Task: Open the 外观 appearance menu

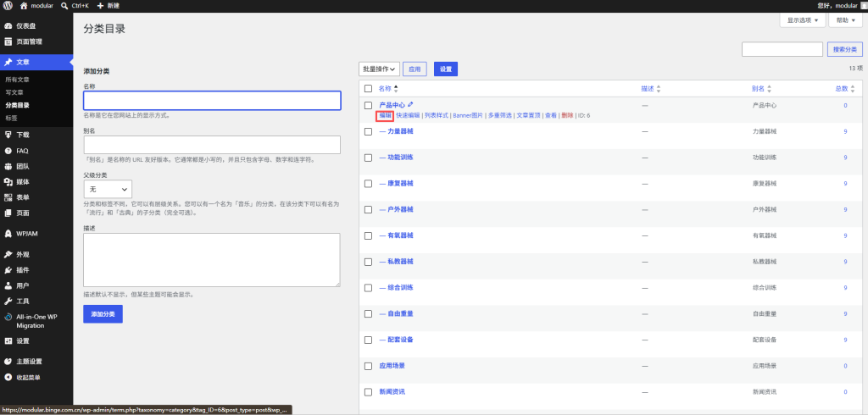Action: (36, 255)
